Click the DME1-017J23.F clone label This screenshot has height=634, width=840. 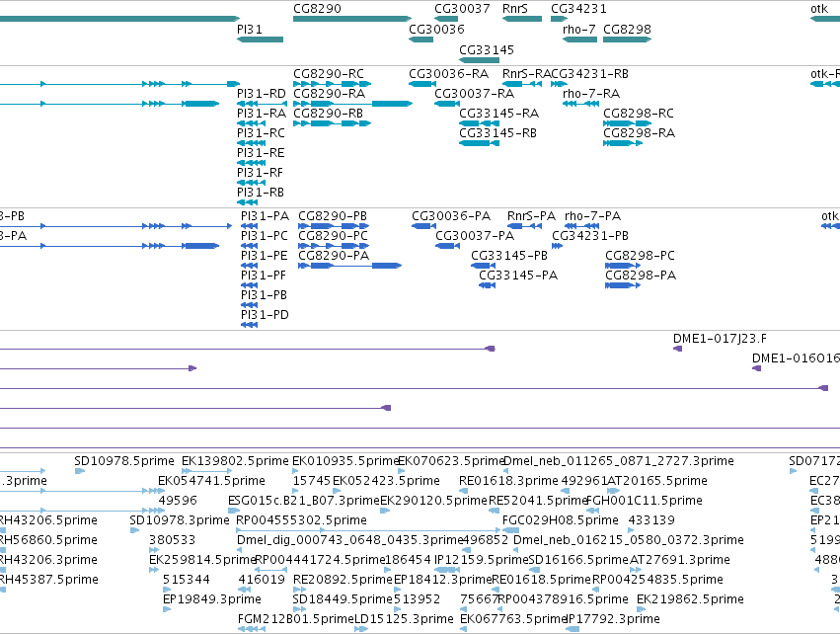coord(720,339)
